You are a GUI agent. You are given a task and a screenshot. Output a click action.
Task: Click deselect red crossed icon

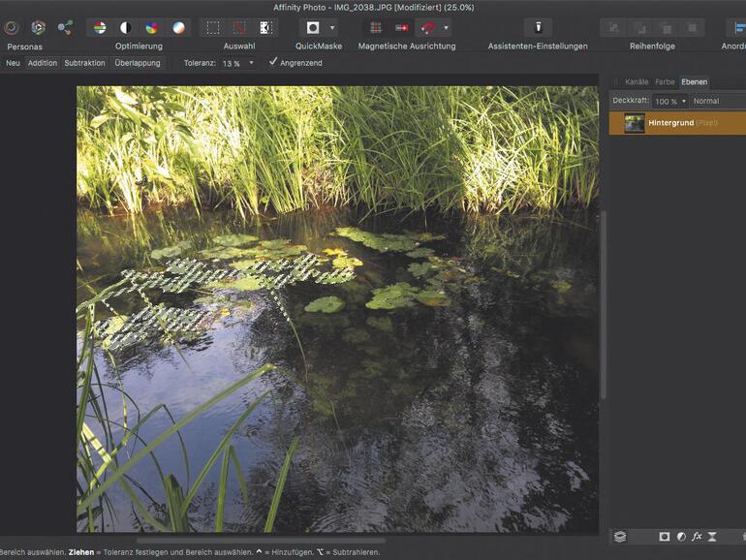239,27
